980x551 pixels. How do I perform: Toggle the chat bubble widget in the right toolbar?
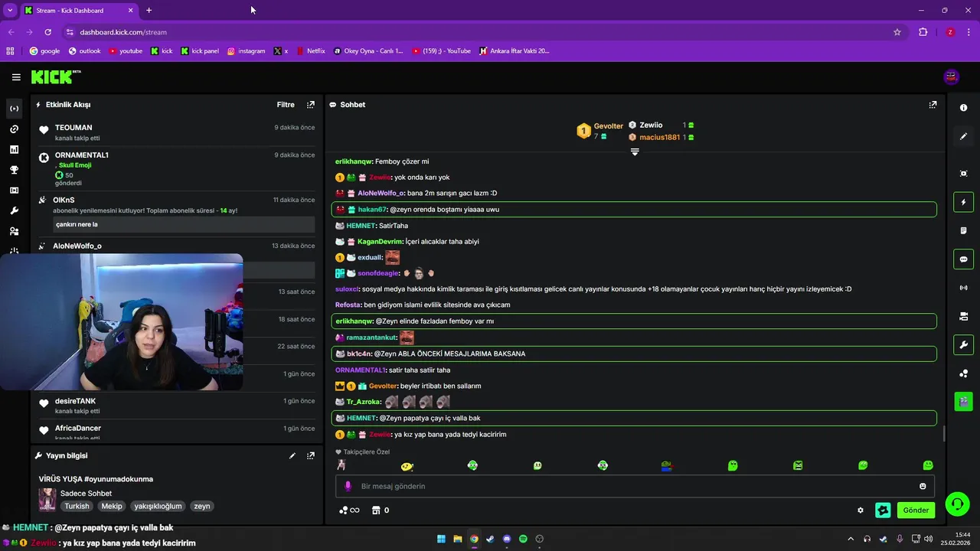(x=963, y=259)
